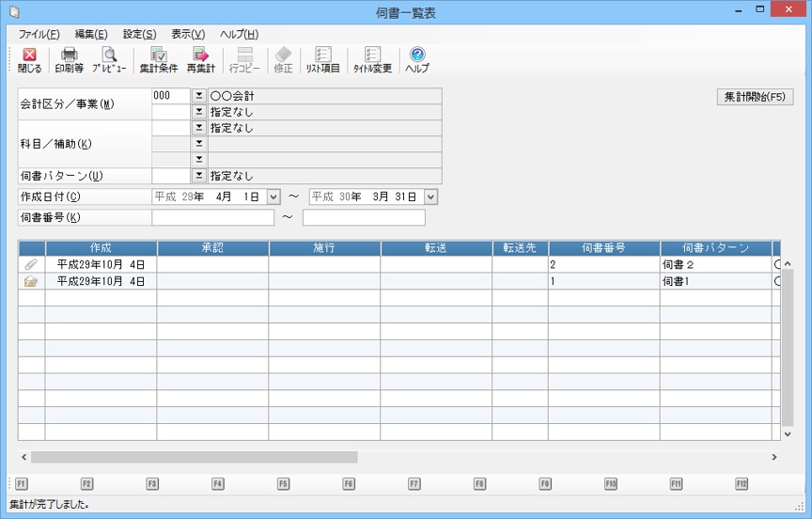Click the 閉じる (Close) toolbar icon
This screenshot has height=519, width=812.
coord(29,59)
